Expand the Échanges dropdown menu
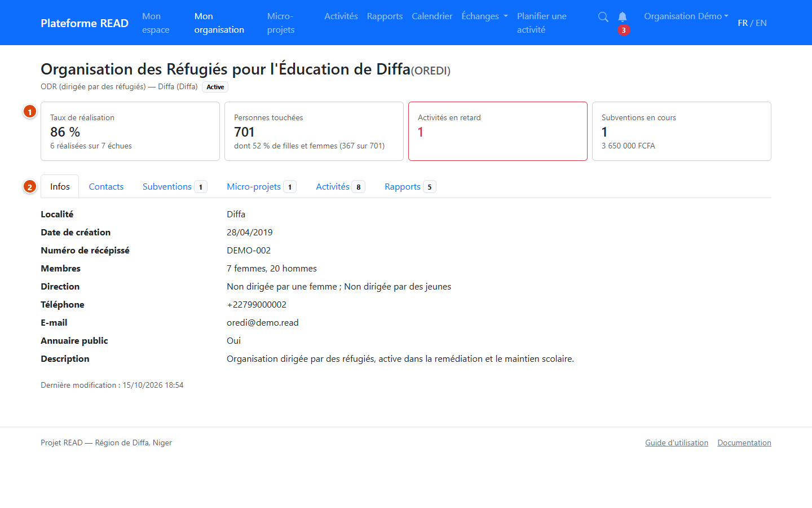 point(484,16)
